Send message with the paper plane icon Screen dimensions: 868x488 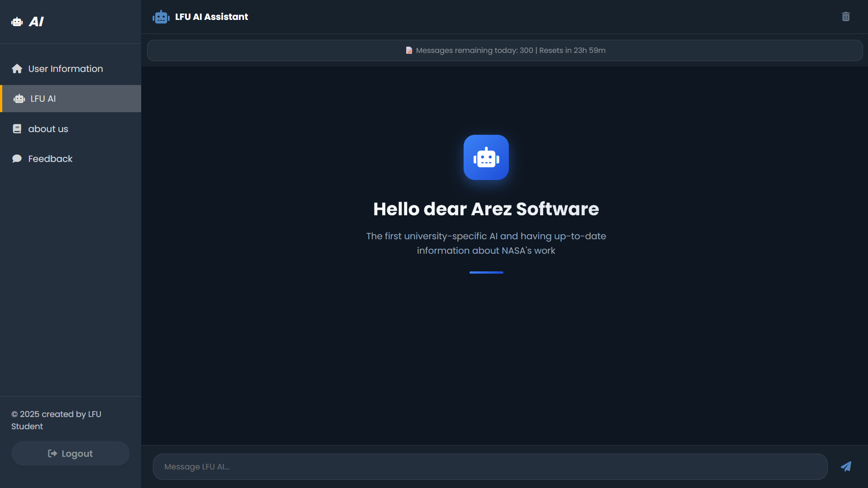point(846,466)
